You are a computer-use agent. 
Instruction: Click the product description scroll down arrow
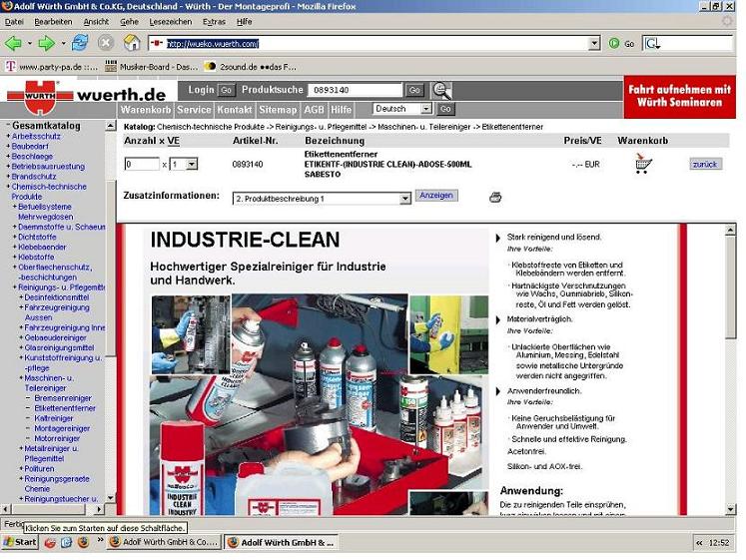(731, 509)
